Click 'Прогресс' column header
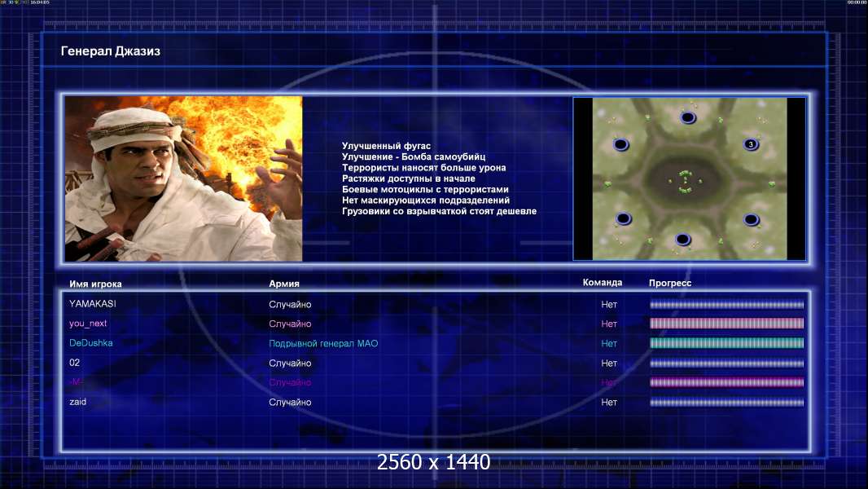The height and width of the screenshot is (489, 868). click(670, 283)
